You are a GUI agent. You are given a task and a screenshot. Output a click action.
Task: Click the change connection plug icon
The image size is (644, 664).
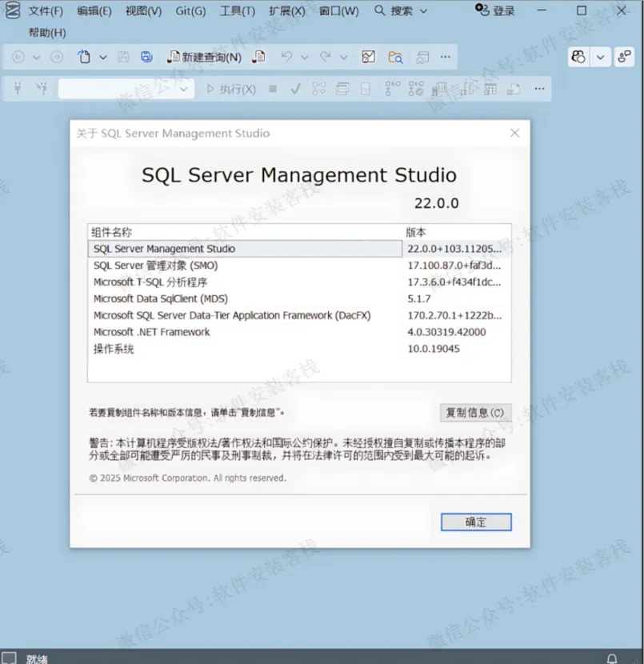[42, 89]
